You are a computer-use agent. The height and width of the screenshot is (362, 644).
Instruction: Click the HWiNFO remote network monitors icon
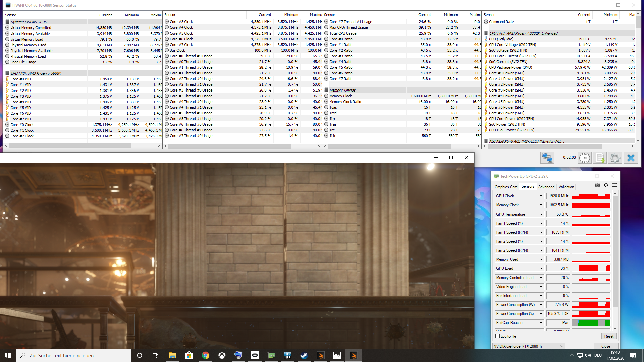(547, 158)
